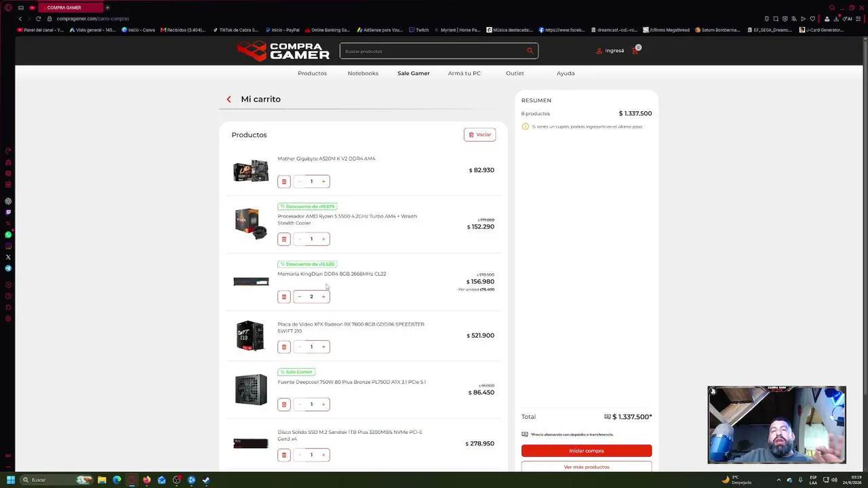Image resolution: width=868 pixels, height=488 pixels.
Task: Open the shopping cart icon in the header
Action: pyautogui.click(x=635, y=50)
